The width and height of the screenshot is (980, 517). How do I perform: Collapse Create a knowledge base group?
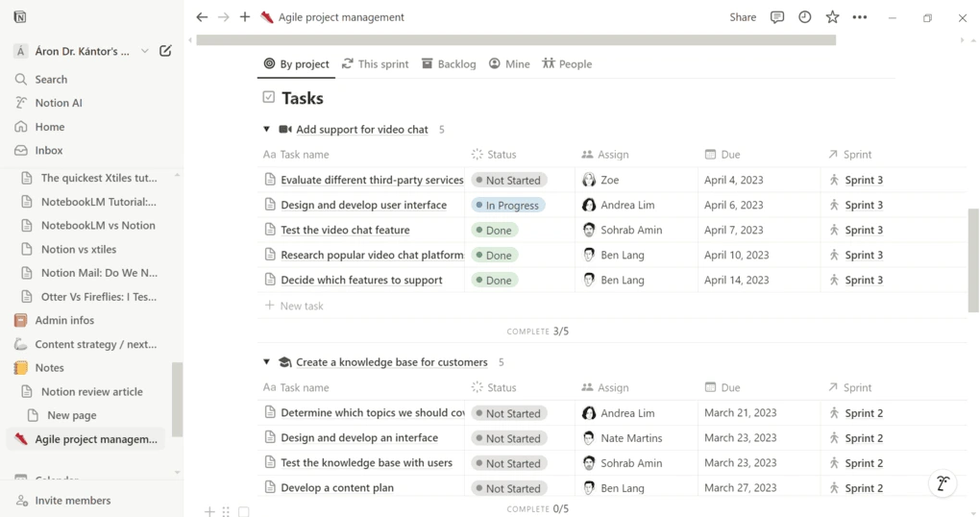click(x=266, y=362)
